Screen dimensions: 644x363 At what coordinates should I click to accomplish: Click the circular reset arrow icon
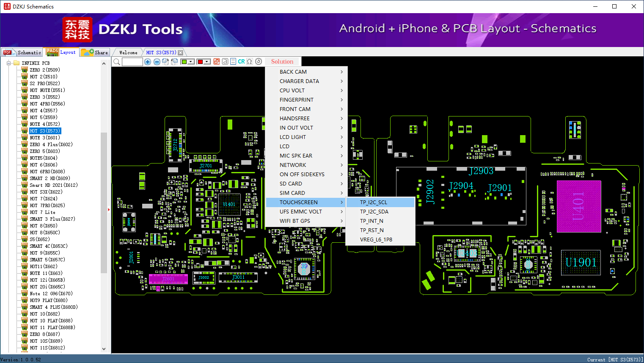tap(259, 62)
